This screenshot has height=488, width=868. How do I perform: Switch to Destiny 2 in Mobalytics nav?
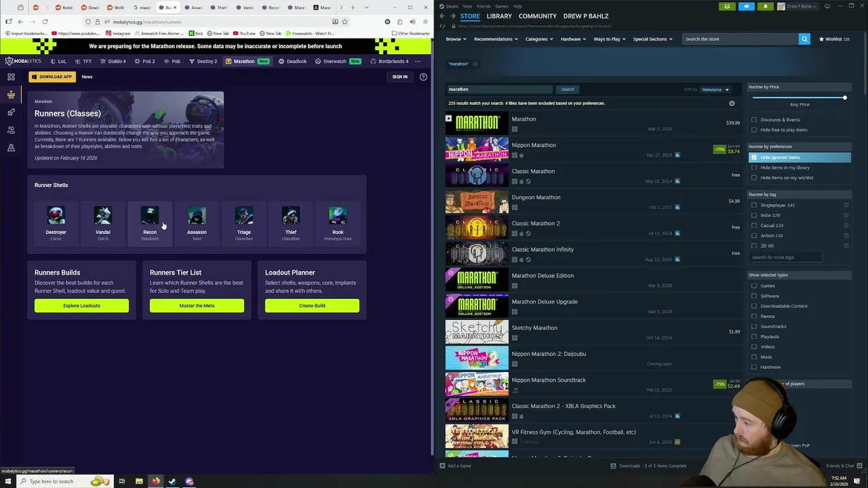(203, 61)
